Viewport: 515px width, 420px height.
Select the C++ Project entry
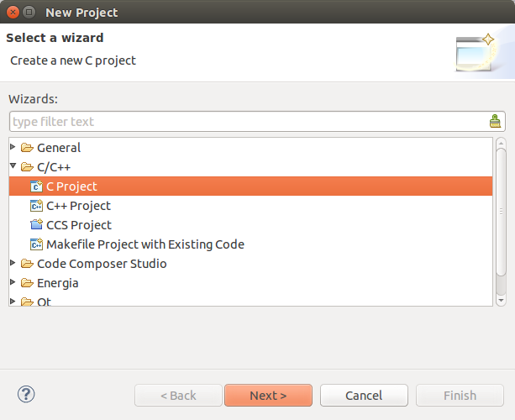point(78,206)
